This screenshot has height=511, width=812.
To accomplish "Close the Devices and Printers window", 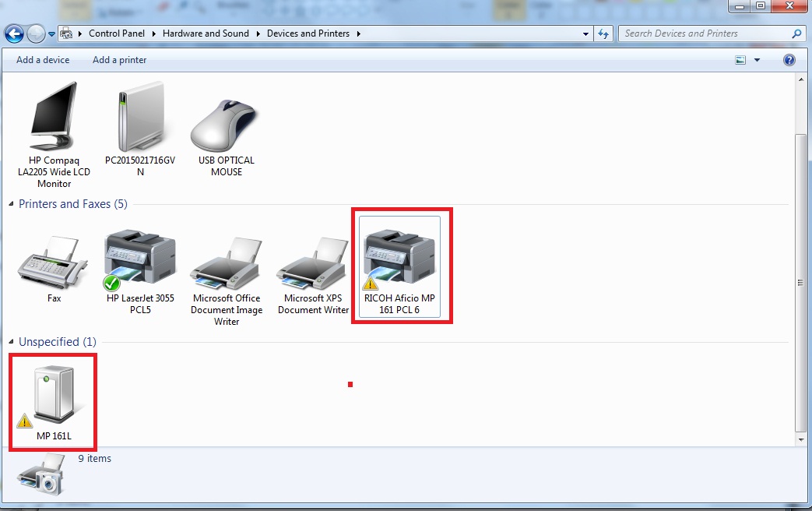I will pos(789,6).
